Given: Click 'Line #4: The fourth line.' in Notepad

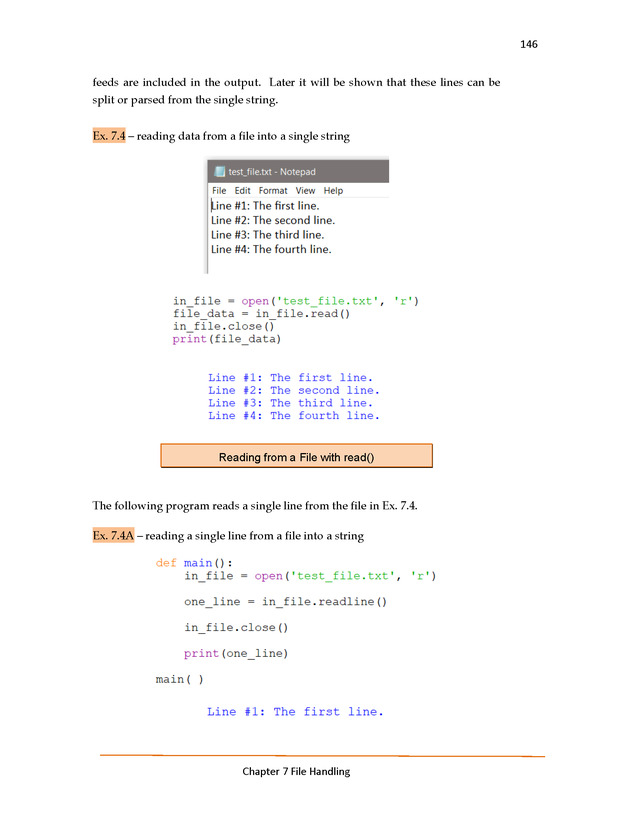Looking at the screenshot, I should pos(271,249).
